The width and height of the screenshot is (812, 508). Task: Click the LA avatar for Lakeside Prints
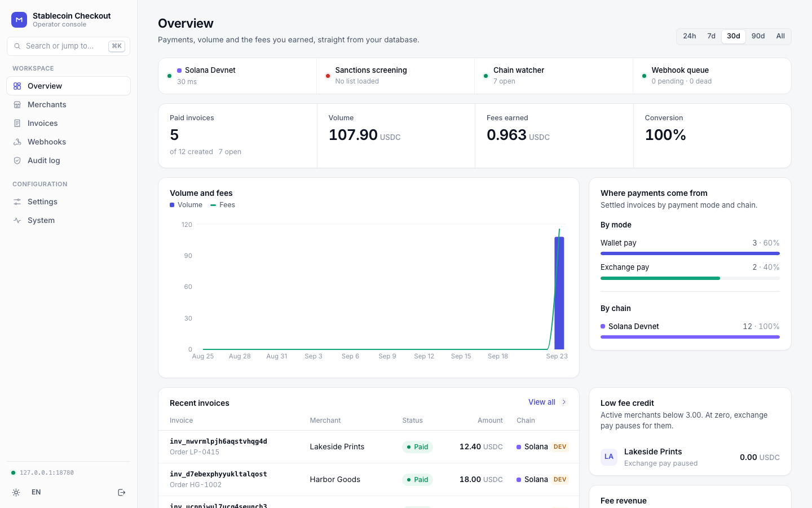click(609, 457)
